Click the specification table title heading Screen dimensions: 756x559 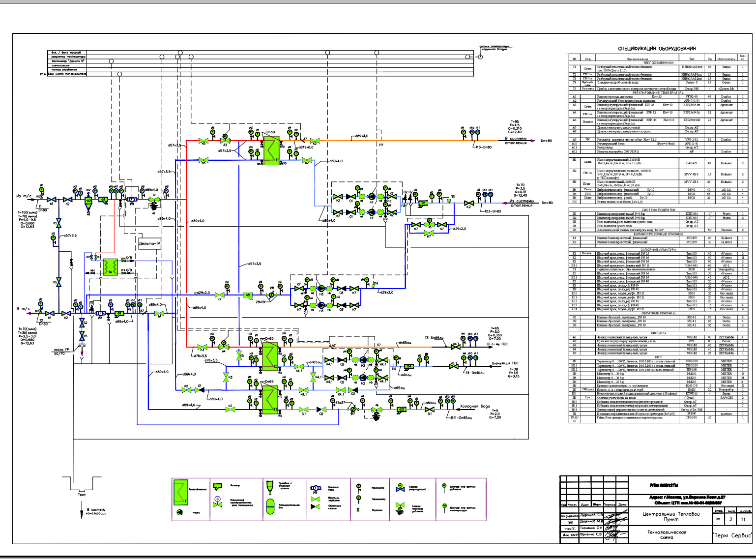pos(657,49)
